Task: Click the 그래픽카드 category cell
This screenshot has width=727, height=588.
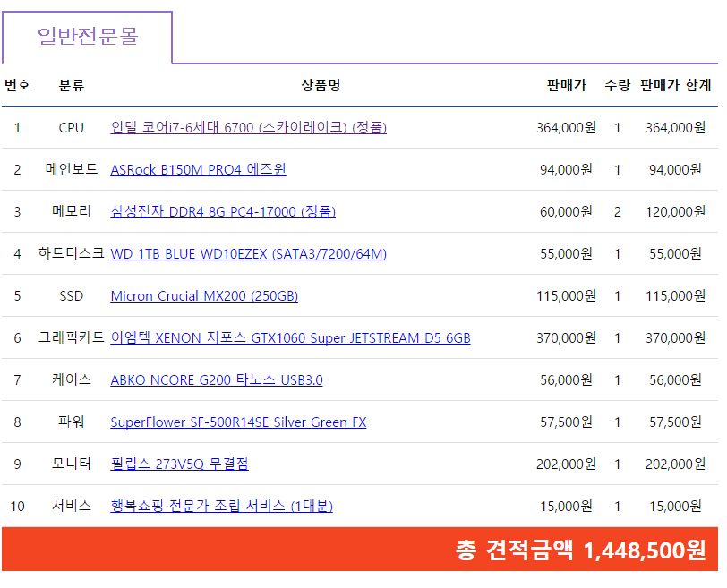Action: click(x=72, y=338)
